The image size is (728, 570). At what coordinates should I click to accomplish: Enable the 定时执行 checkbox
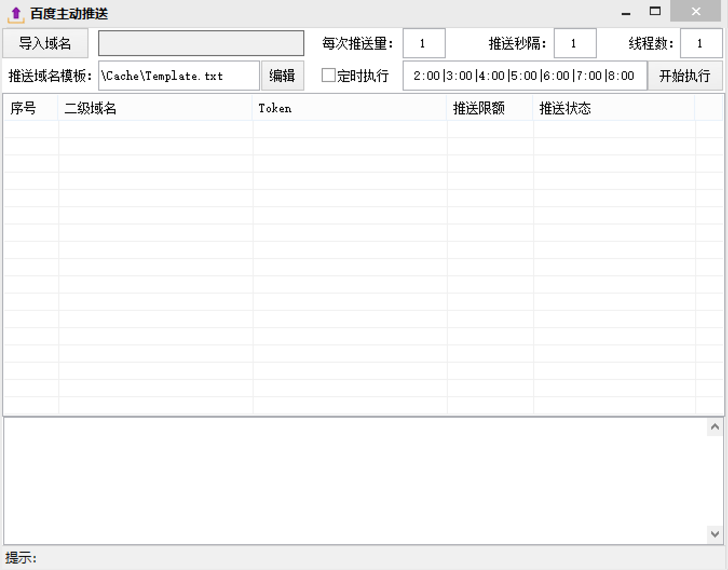pyautogui.click(x=328, y=75)
